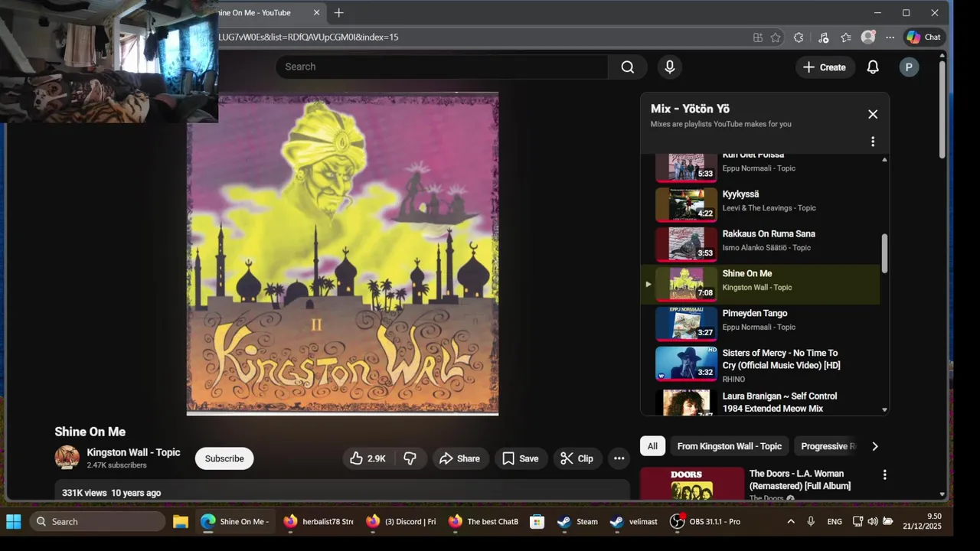Show more filter chips with right arrow
The image size is (980, 551).
875,446
